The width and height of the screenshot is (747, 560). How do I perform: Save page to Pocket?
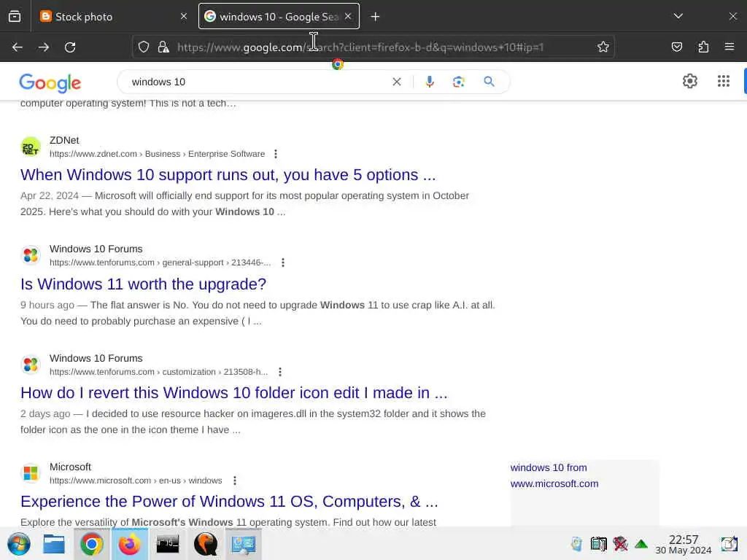point(677,47)
